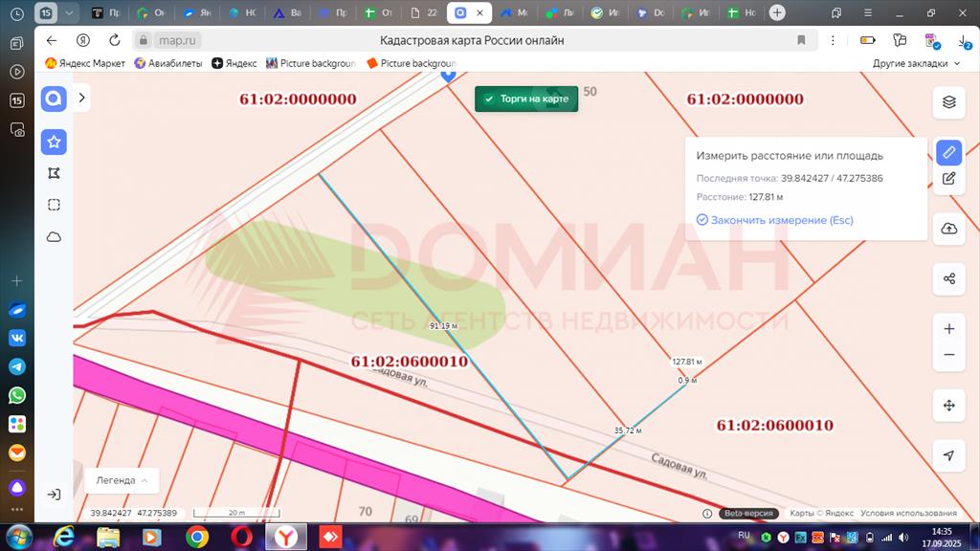Image resolution: width=980 pixels, height=551 pixels.
Task: Locate my position with arrow icon
Action: point(948,455)
